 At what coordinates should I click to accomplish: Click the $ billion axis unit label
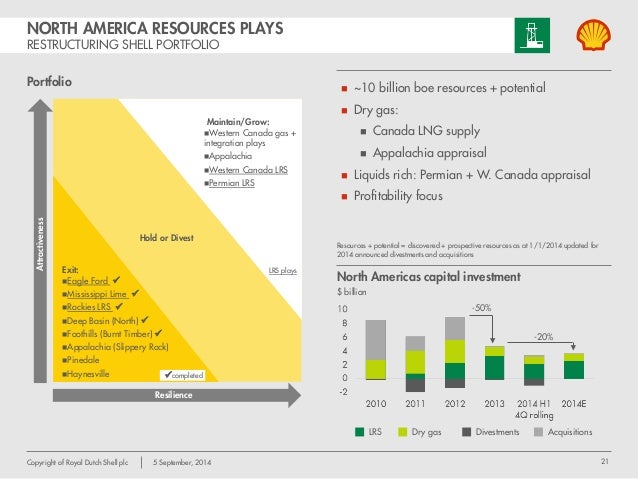click(352, 292)
